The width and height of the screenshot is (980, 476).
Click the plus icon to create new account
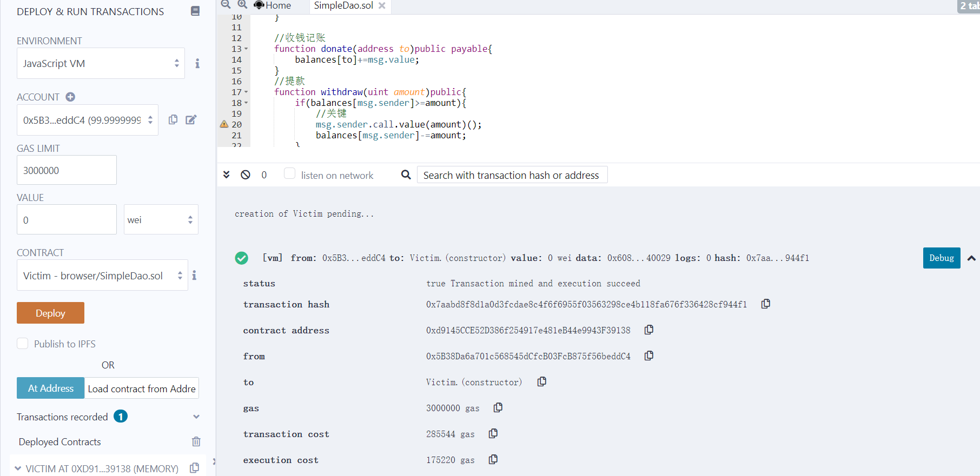point(70,97)
